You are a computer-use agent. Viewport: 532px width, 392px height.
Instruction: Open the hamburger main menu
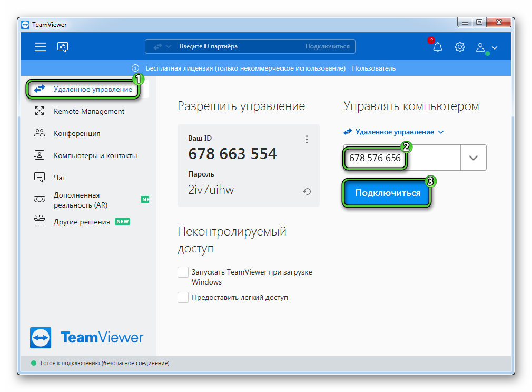point(41,47)
